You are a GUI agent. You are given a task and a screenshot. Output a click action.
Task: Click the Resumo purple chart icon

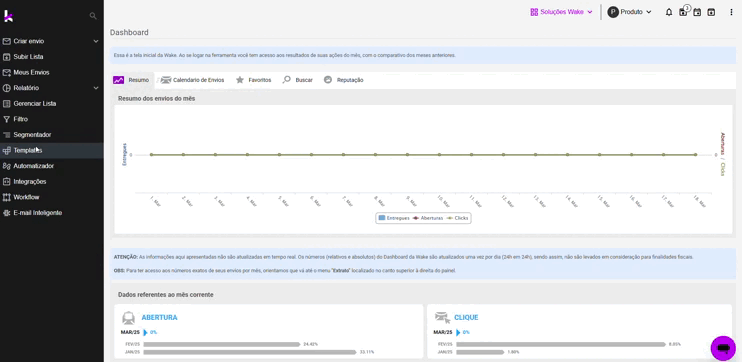[x=118, y=80]
